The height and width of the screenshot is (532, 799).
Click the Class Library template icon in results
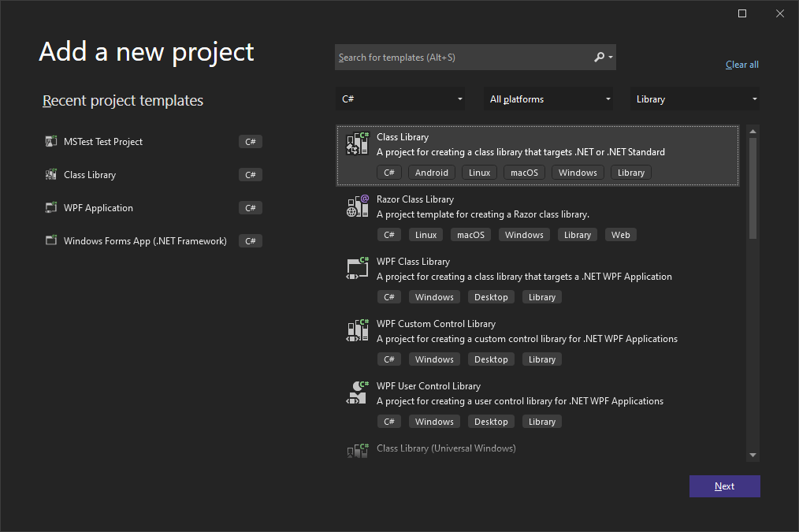point(357,143)
